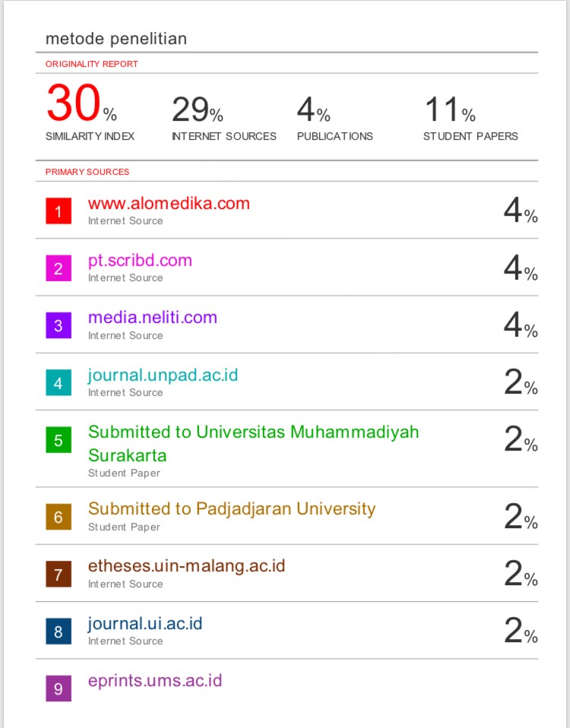570x728 pixels.
Task: Open the media.neliti.com source link
Action: [153, 318]
